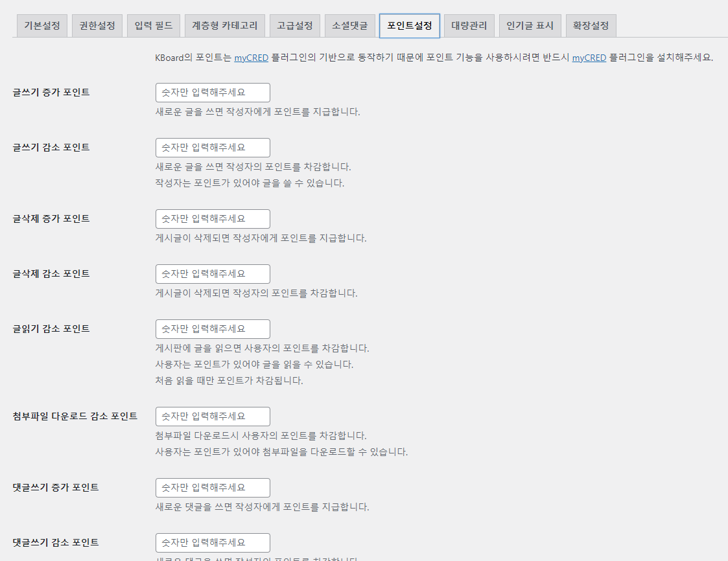
Task: Click text '작성자는 포인트가 있어야 글을 쓸 수 있습니다.'
Action: click(250, 183)
